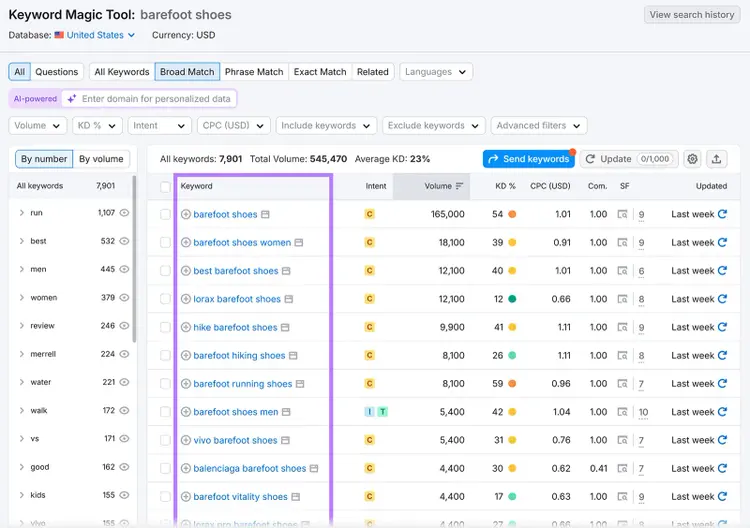Image resolution: width=750 pixels, height=528 pixels.
Task: Open the KD % filter dropdown
Action: point(97,125)
